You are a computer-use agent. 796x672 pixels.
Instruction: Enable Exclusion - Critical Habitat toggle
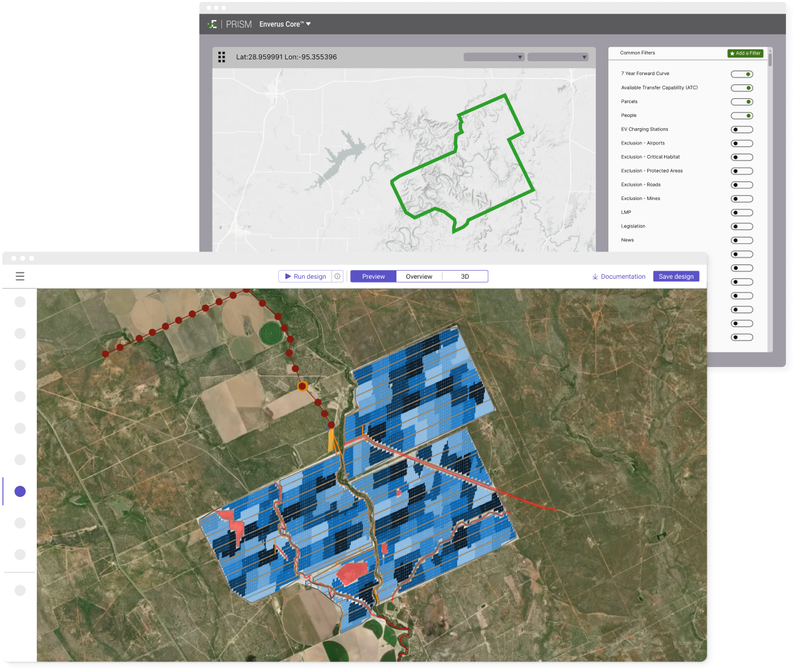coord(742,157)
